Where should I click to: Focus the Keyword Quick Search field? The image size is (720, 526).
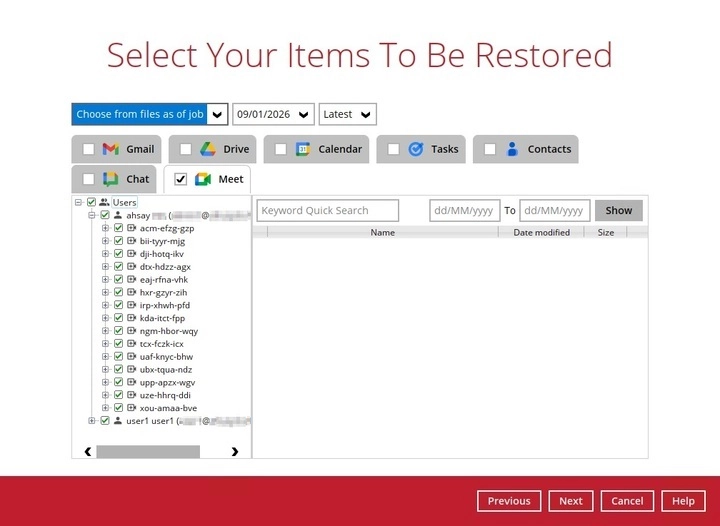coord(327,211)
